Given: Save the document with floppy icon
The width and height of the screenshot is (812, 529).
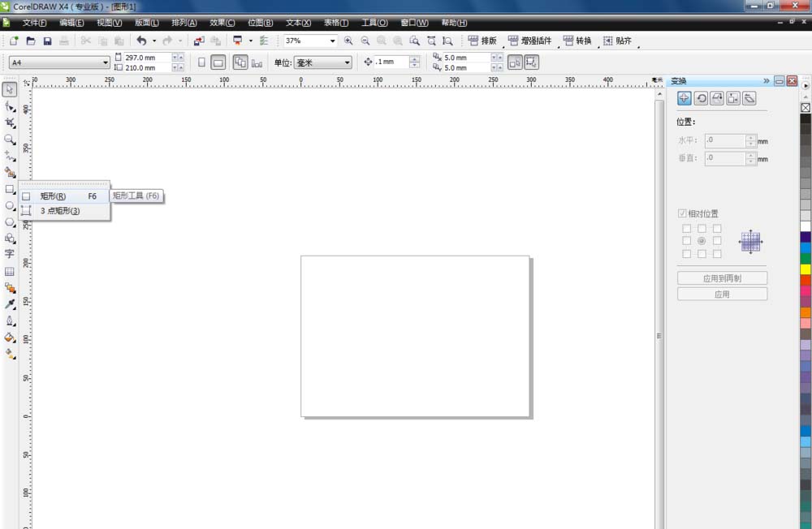Looking at the screenshot, I should point(47,41).
